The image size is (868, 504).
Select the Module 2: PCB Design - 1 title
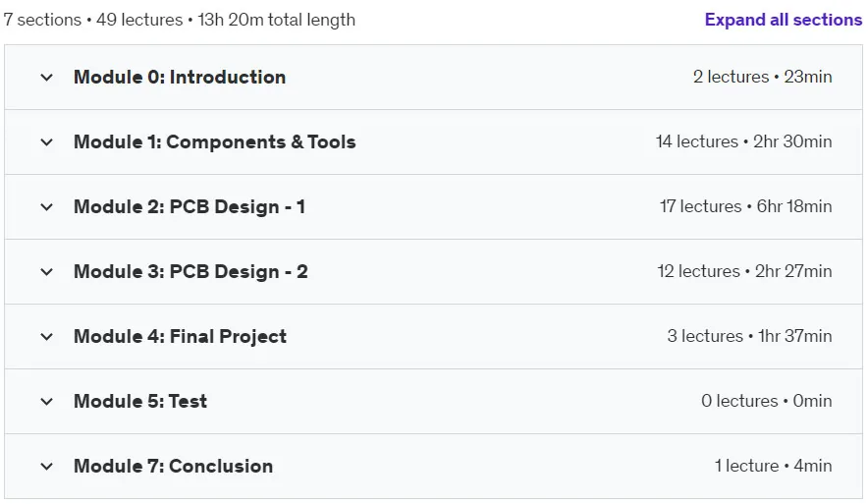tap(190, 206)
